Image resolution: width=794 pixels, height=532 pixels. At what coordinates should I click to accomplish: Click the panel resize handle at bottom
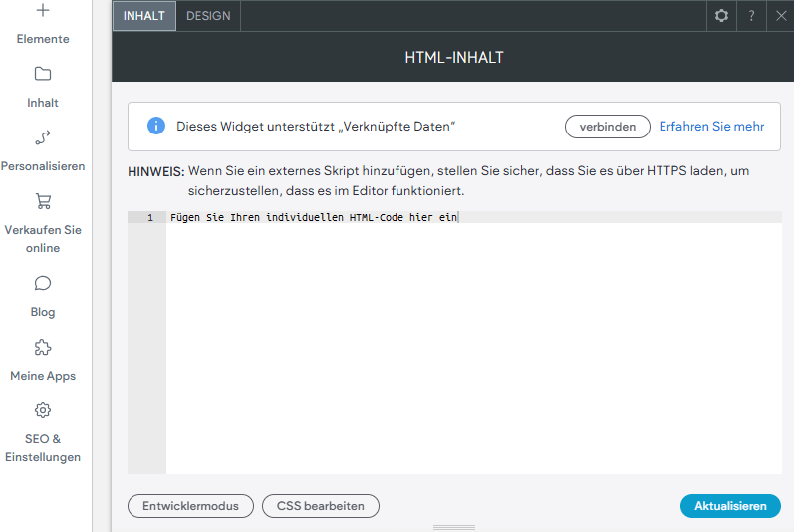click(x=454, y=527)
